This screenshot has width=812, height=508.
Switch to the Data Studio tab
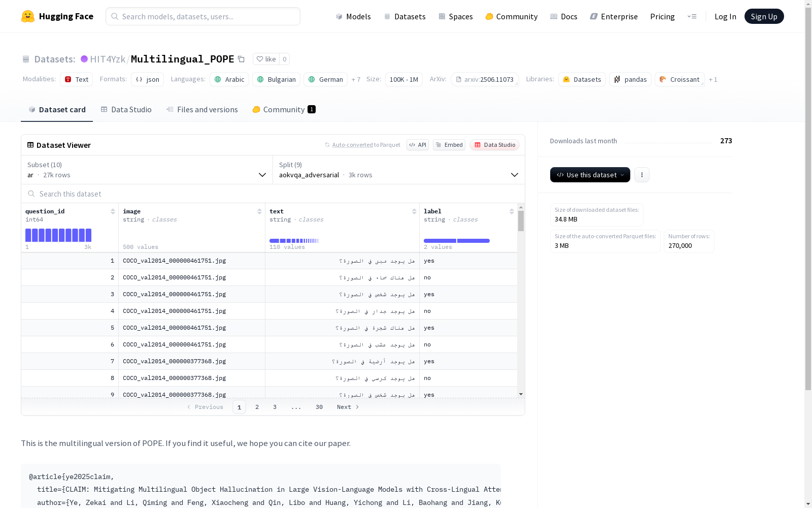point(126,110)
